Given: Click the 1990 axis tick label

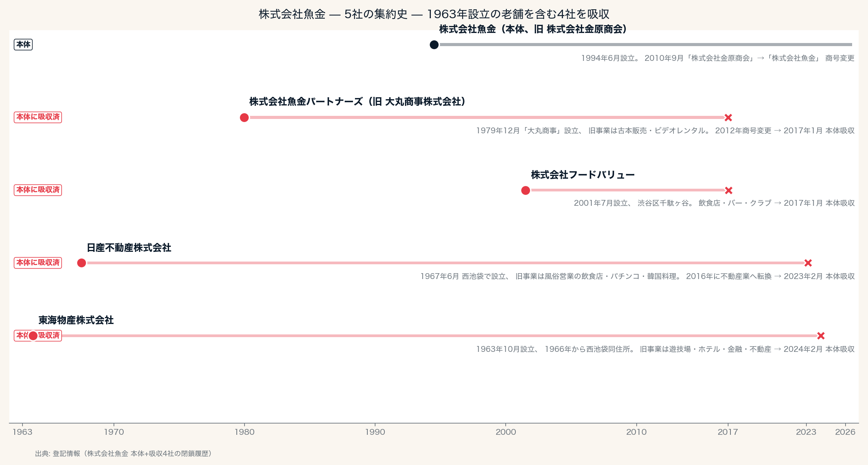Looking at the screenshot, I should 375,432.
